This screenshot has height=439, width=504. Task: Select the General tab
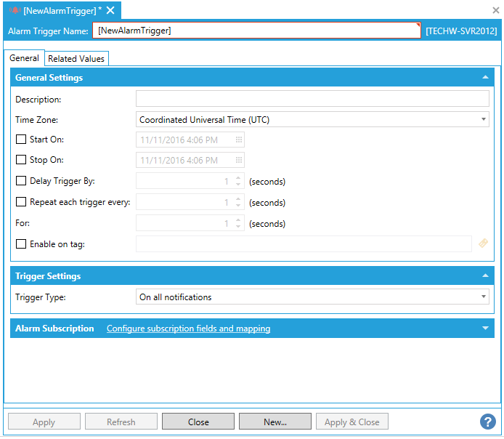[x=25, y=58]
